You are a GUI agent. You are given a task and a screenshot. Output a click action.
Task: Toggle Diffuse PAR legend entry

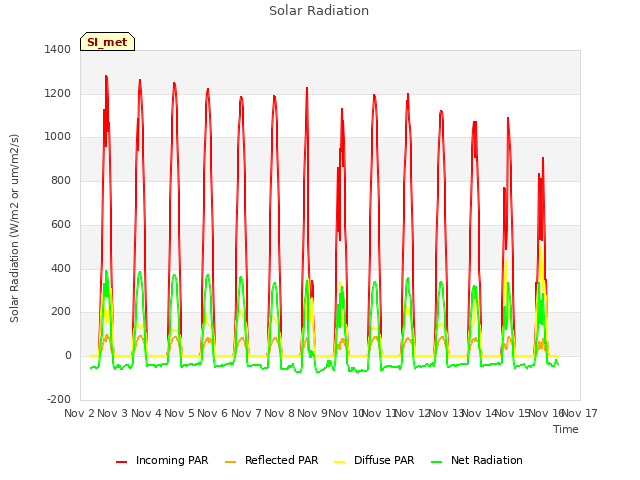click(x=374, y=460)
